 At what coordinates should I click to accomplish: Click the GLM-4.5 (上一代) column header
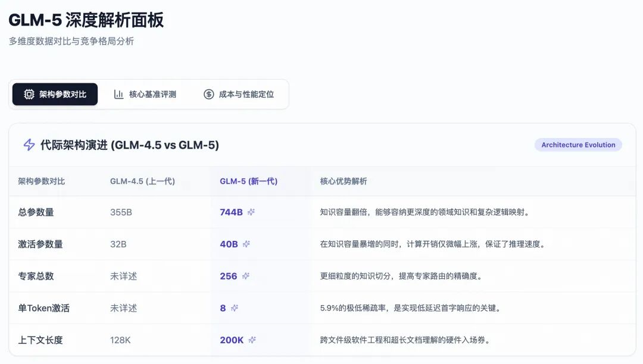click(x=142, y=181)
